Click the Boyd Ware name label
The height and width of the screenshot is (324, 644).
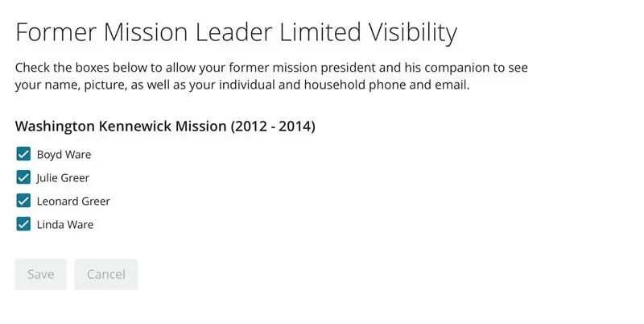(64, 154)
